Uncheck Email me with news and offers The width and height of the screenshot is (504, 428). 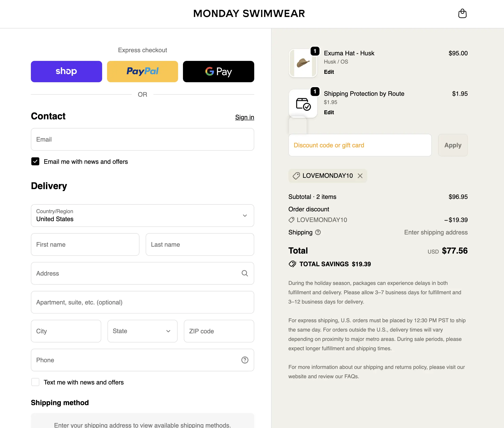point(35,161)
